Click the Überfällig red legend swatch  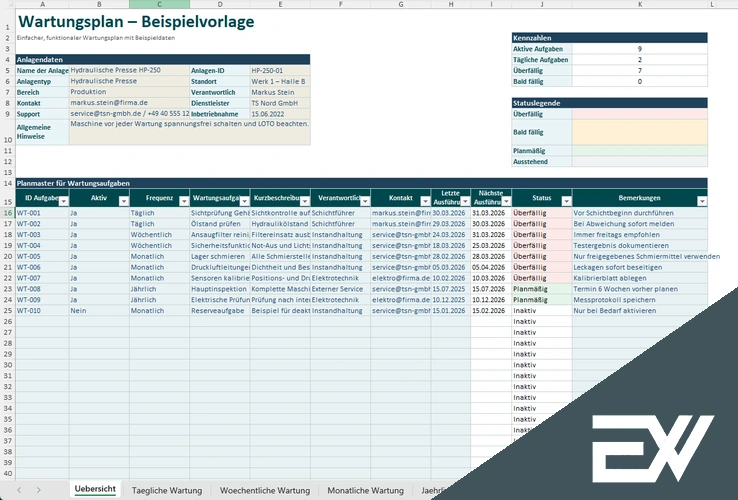[640, 114]
